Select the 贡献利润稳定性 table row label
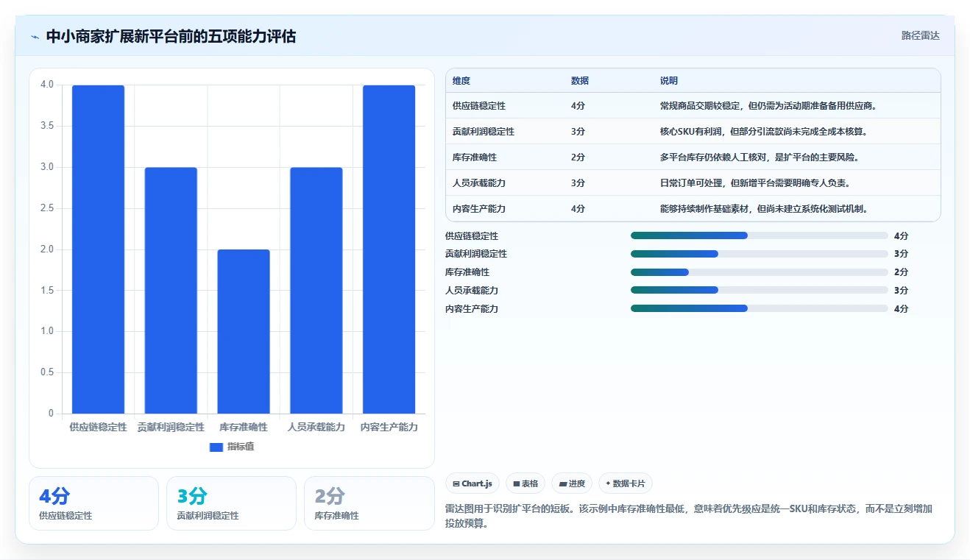The image size is (970, 560). pos(484,132)
